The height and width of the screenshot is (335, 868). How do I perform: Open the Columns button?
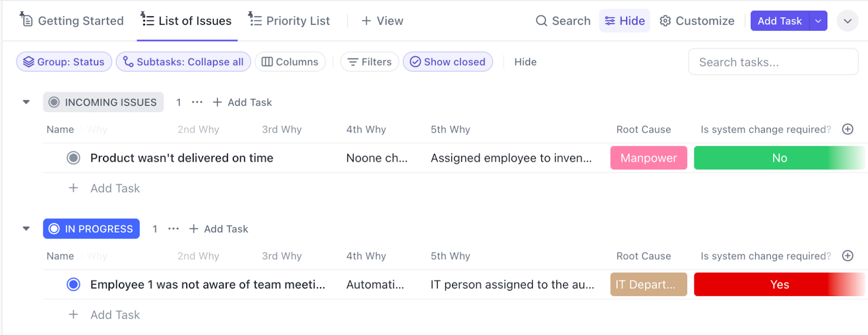click(290, 62)
